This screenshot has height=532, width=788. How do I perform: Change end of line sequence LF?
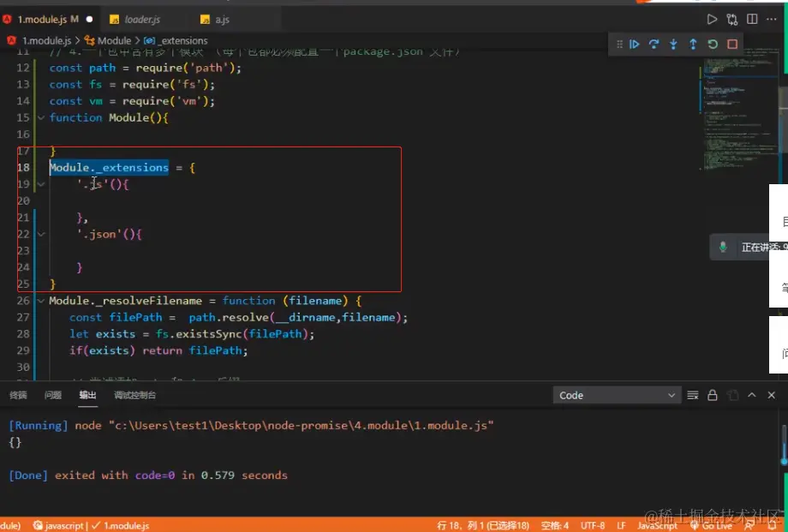pyautogui.click(x=621, y=525)
